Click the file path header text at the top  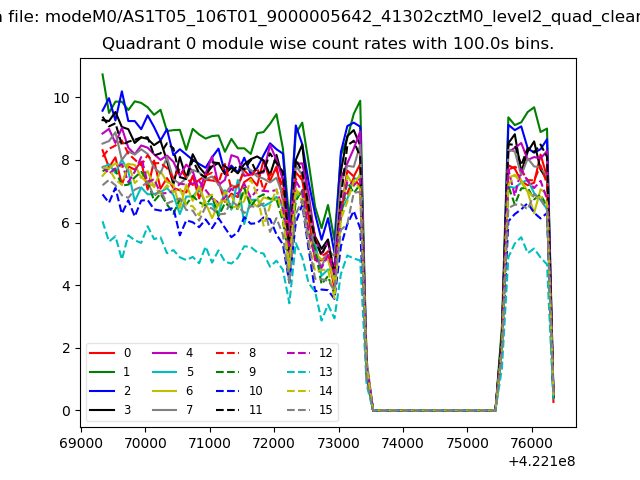tap(320, 17)
